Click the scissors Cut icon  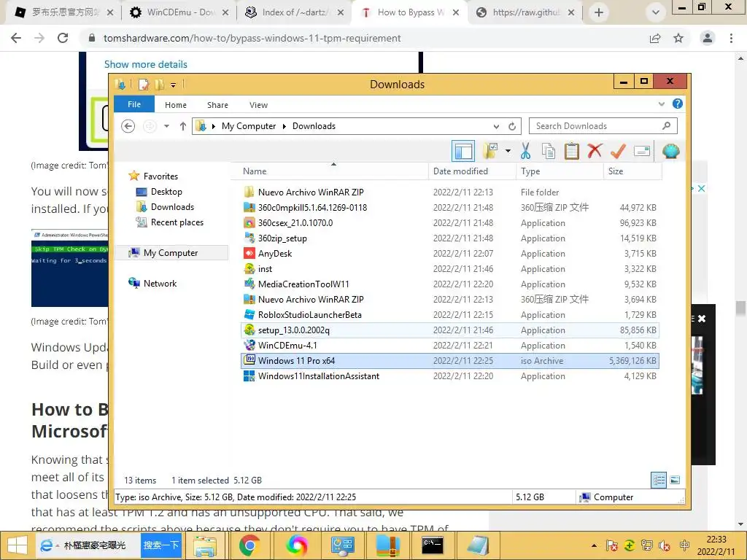click(525, 152)
